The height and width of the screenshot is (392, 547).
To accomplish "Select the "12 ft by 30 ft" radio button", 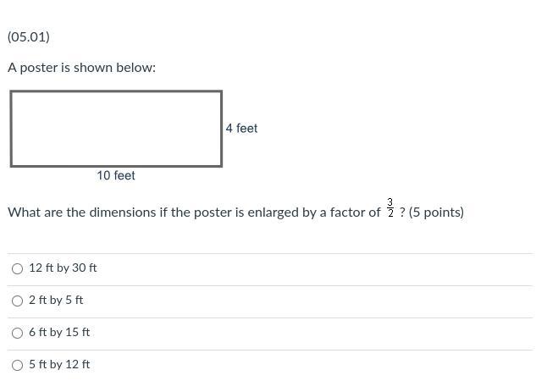I will [18, 268].
